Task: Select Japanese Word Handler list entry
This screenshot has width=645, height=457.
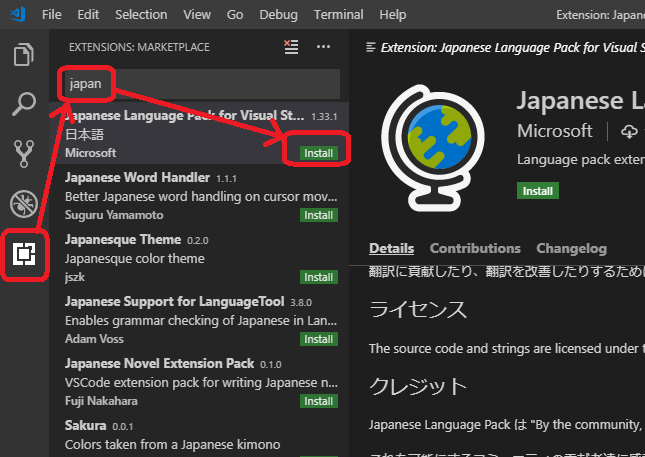Action: (x=199, y=195)
